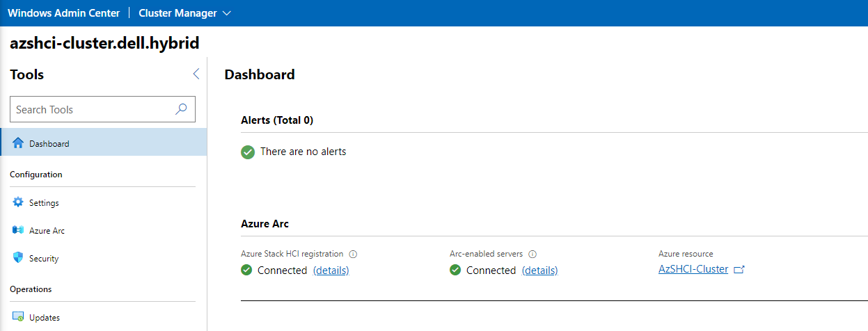868x331 pixels.
Task: Focus the Search Tools input field
Action: [x=90, y=109]
